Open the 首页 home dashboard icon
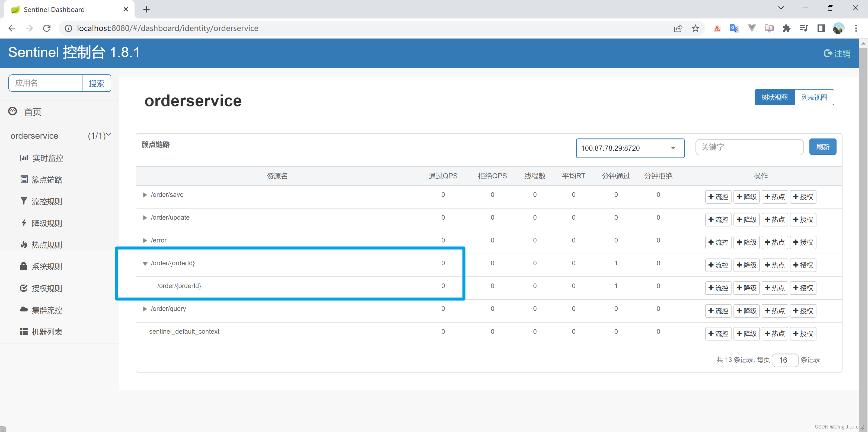The image size is (868, 432). (12, 111)
